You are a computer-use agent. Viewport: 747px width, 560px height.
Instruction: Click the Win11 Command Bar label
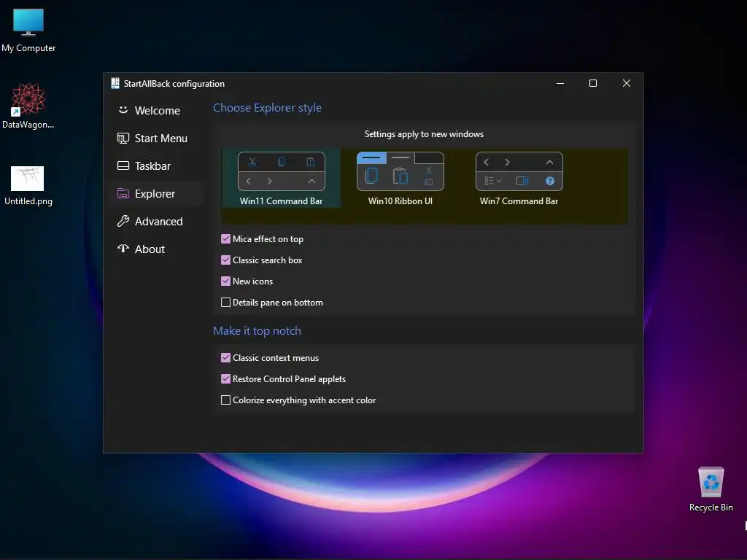281,201
